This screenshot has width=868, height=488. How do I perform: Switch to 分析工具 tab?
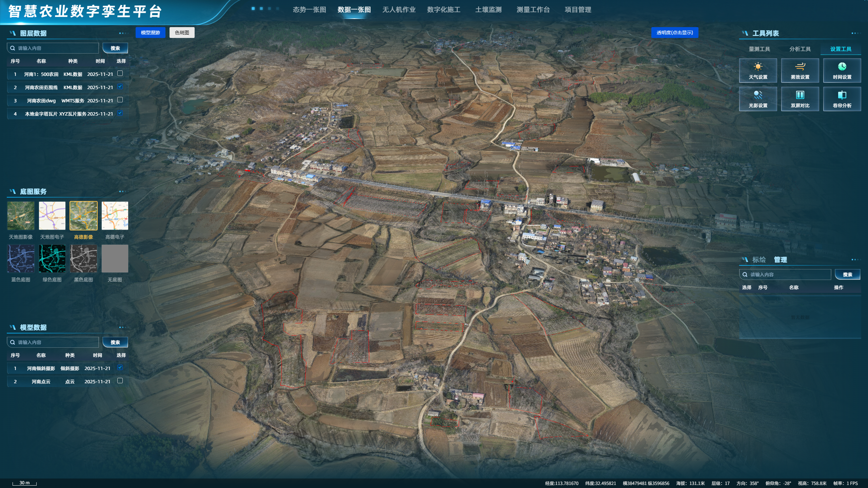coord(800,49)
